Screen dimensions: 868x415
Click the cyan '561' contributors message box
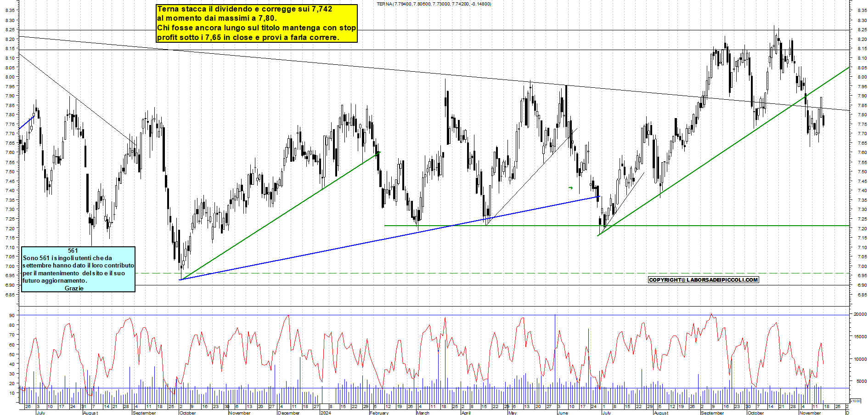click(x=79, y=269)
